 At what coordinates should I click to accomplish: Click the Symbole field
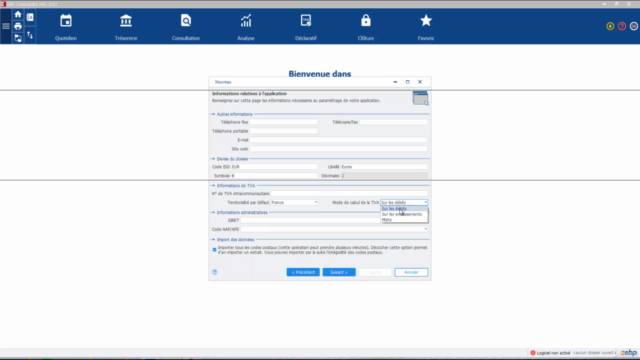tap(274, 176)
